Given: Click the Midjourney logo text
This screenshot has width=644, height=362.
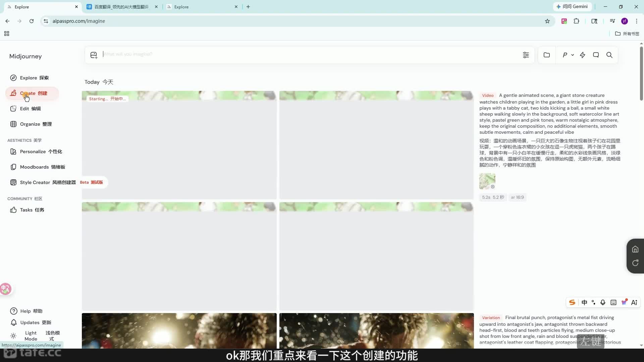Looking at the screenshot, I should pos(25,56).
